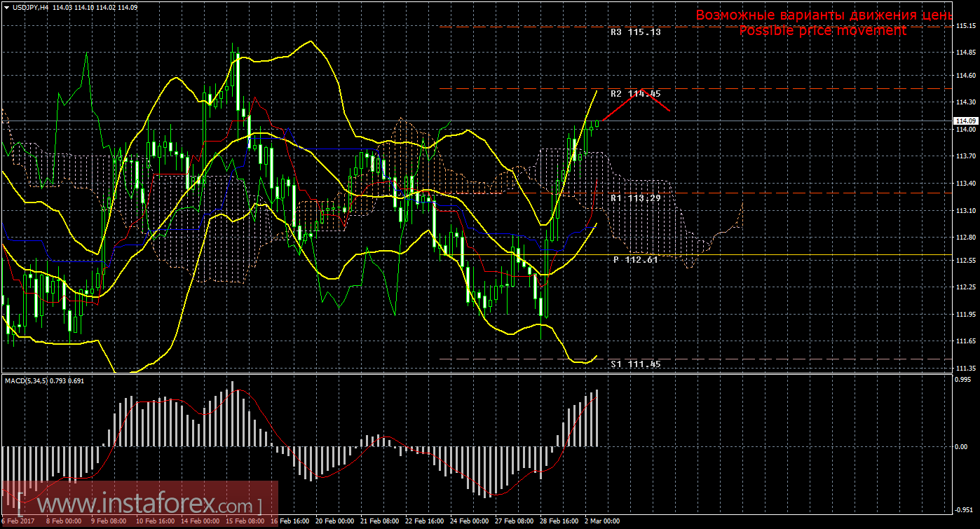Click the red 'Possible price movement' text
The height and width of the screenshot is (529, 980).
click(x=822, y=31)
